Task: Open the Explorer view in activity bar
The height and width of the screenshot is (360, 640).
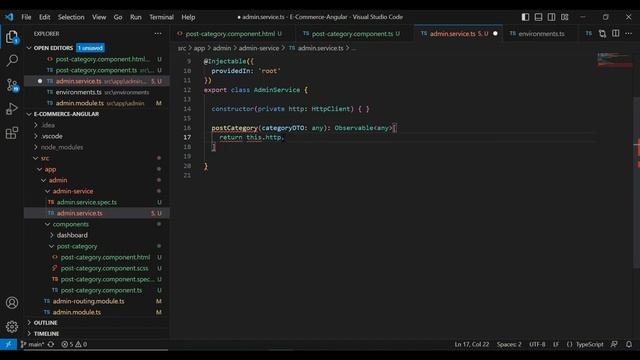Action: (12, 37)
